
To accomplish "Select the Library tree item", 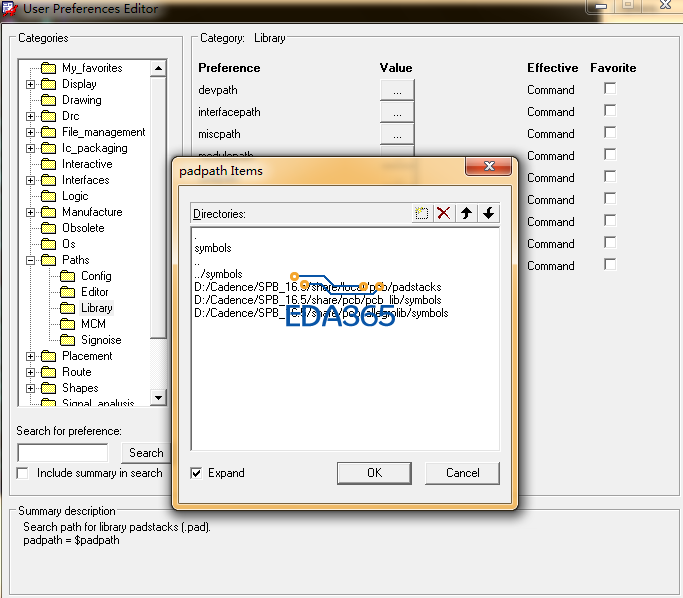I will (97, 308).
